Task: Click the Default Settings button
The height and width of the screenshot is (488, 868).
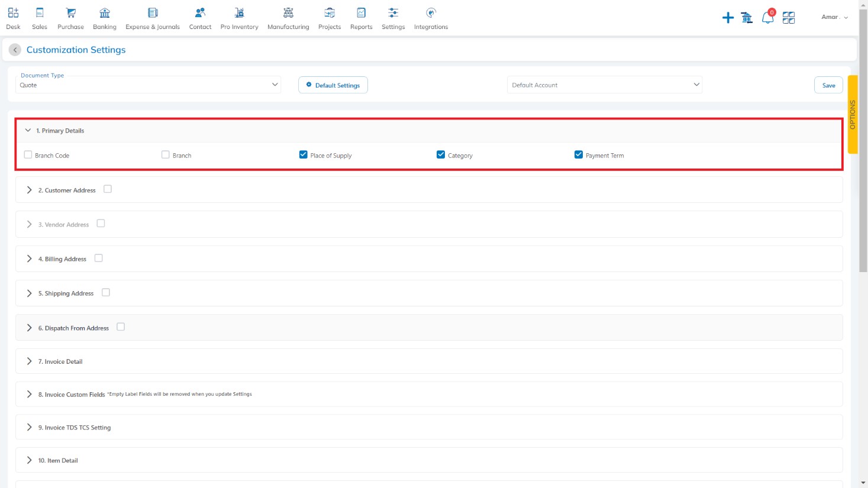Action: [333, 85]
